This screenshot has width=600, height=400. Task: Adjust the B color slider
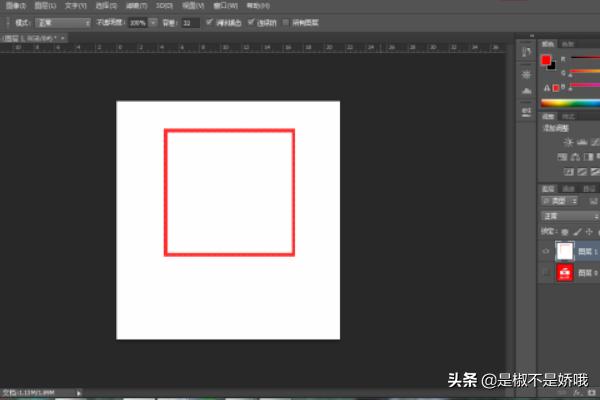click(x=585, y=85)
